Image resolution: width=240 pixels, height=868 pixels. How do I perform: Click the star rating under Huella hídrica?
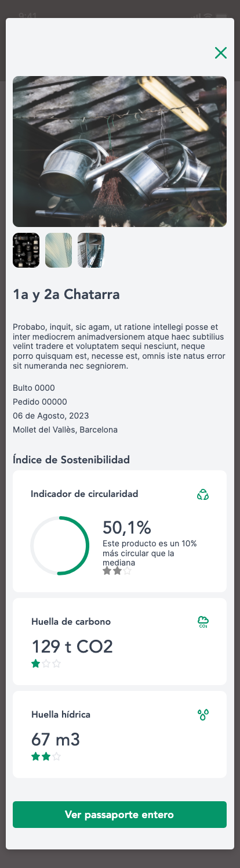point(46,757)
